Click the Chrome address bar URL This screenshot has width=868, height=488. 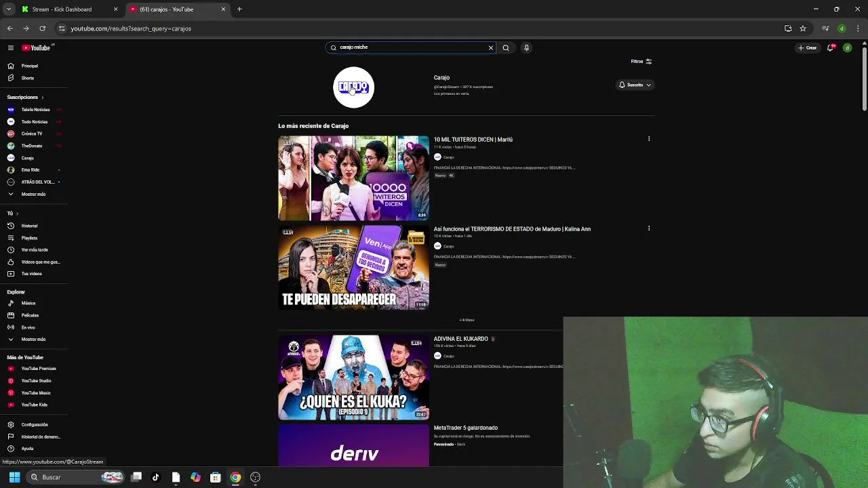coord(131,28)
